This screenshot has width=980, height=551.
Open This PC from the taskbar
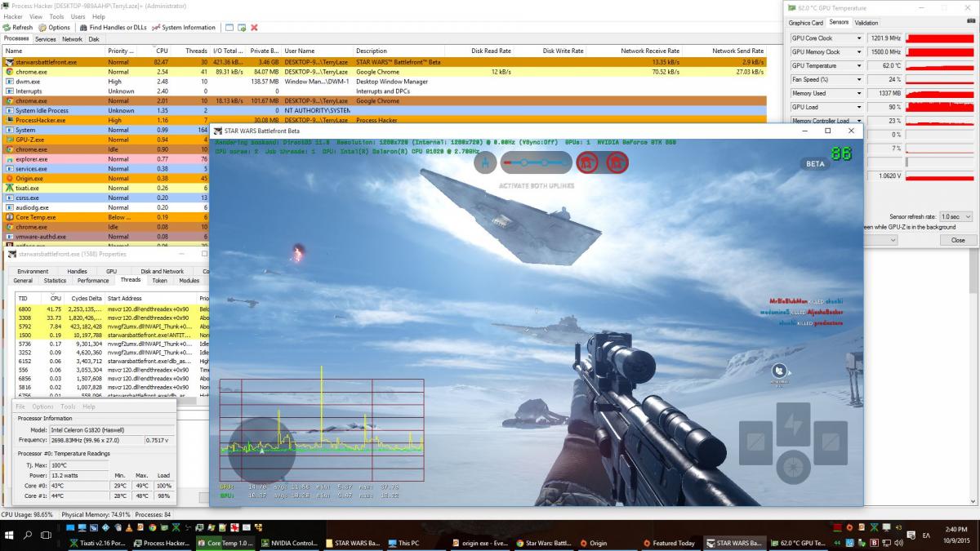click(415, 543)
